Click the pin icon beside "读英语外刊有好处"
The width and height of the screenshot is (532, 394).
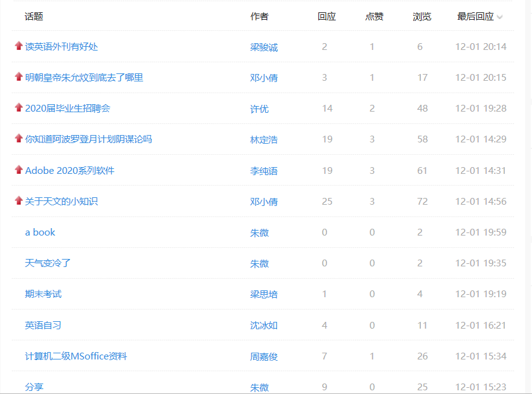coord(18,46)
